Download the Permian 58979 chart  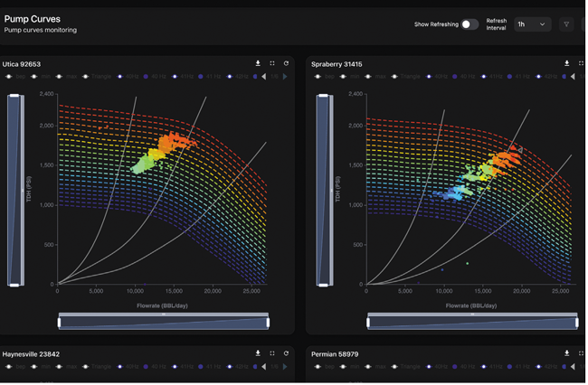[567, 353]
